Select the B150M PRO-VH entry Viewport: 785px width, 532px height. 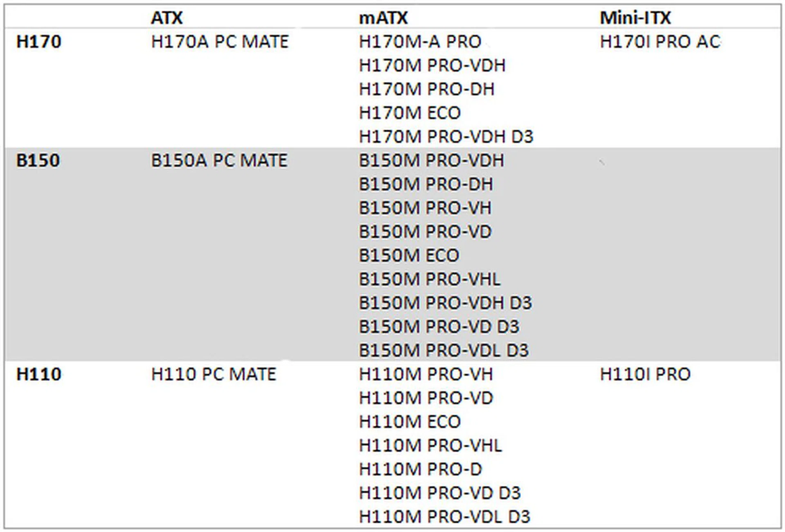(425, 208)
